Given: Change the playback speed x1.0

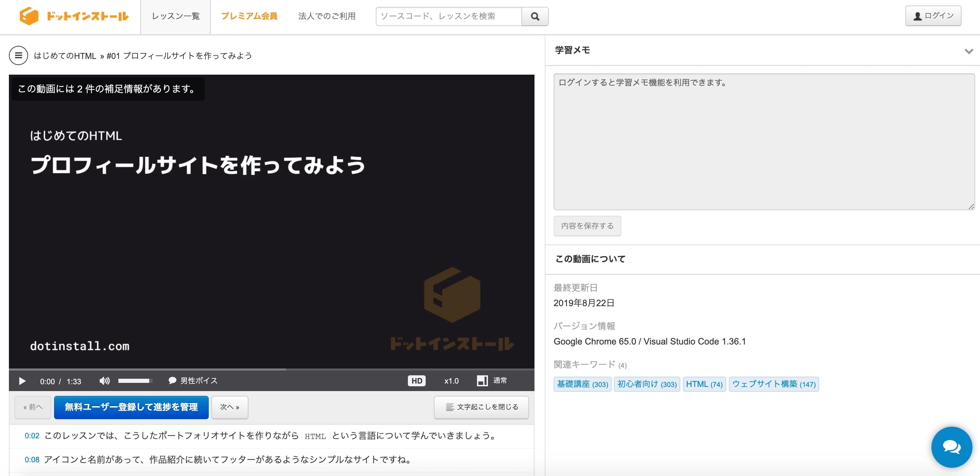Looking at the screenshot, I should (451, 381).
